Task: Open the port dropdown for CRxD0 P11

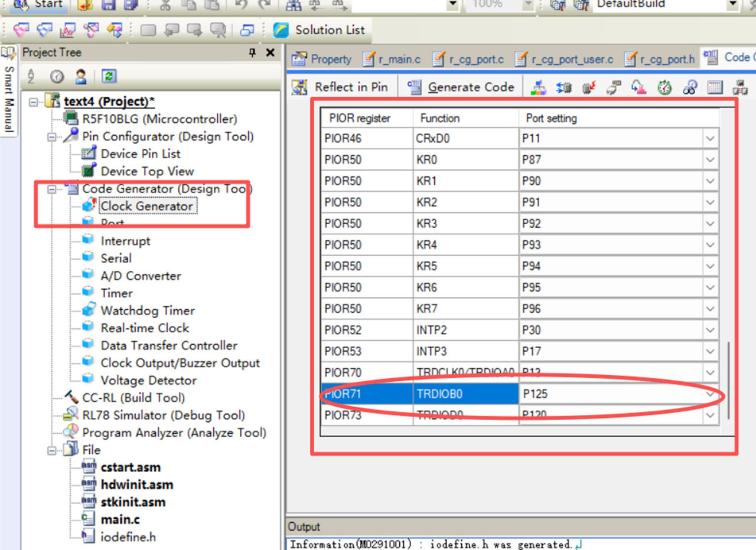Action: pyautogui.click(x=711, y=139)
